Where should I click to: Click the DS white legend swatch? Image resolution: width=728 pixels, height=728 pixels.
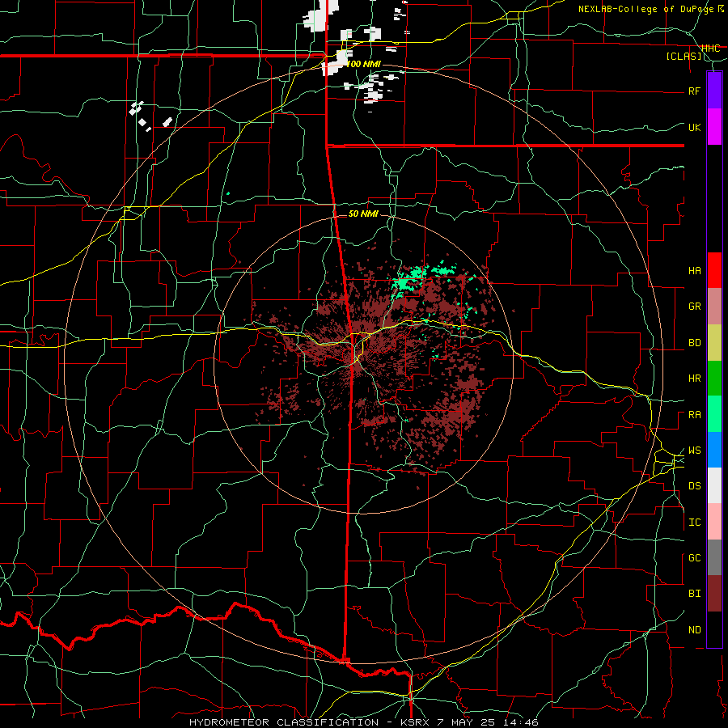[714, 485]
